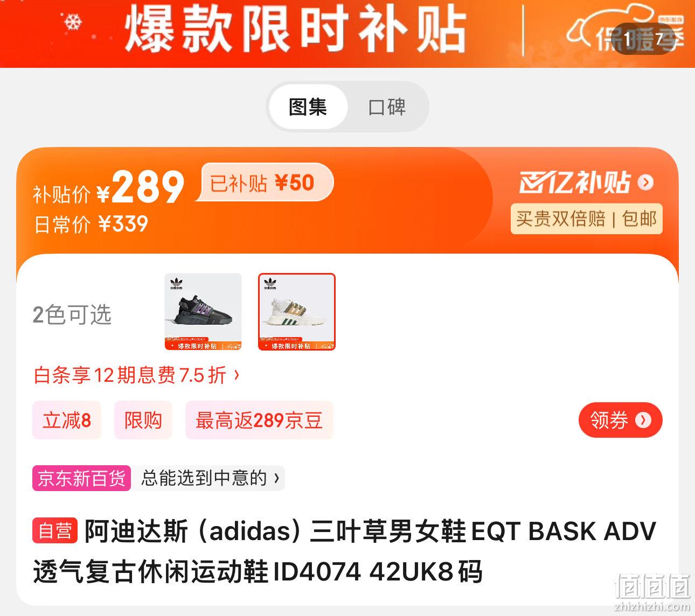Image resolution: width=695 pixels, height=616 pixels.
Task: Open the product title text
Action: click(345, 551)
